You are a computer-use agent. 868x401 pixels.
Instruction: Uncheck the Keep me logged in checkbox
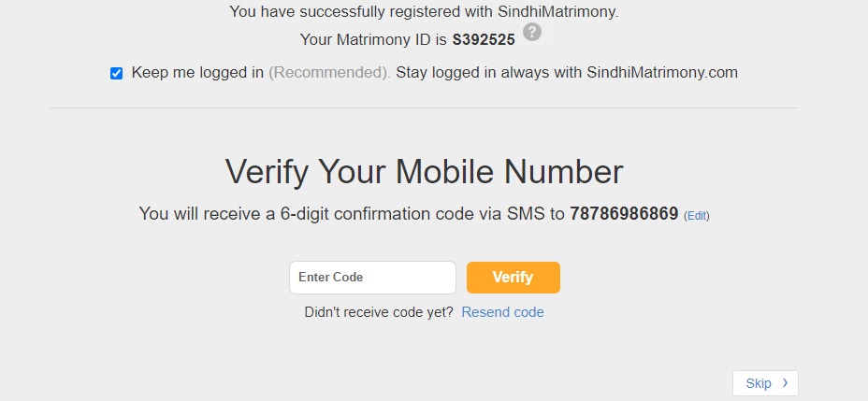click(x=116, y=74)
